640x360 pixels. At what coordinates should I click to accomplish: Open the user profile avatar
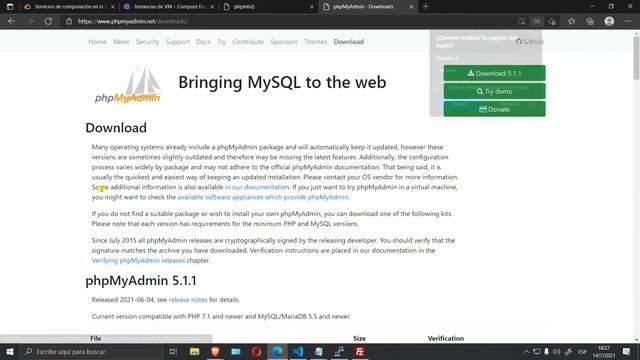[609, 21]
